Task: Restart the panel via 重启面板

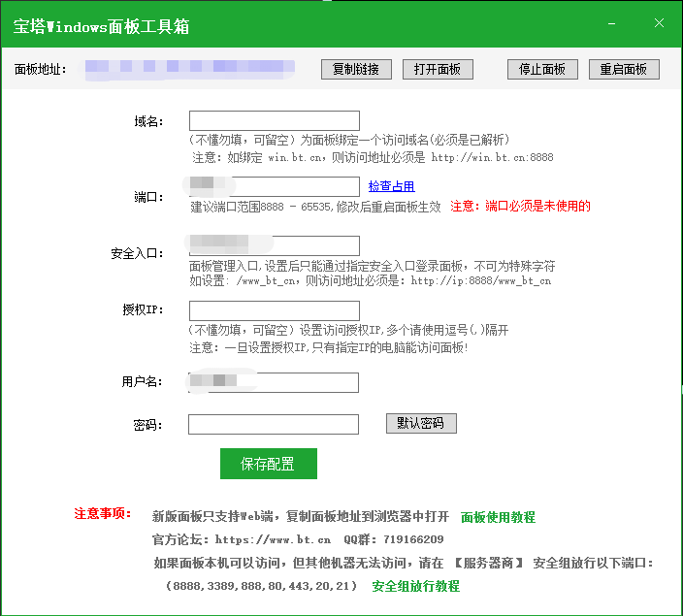Action: click(624, 69)
